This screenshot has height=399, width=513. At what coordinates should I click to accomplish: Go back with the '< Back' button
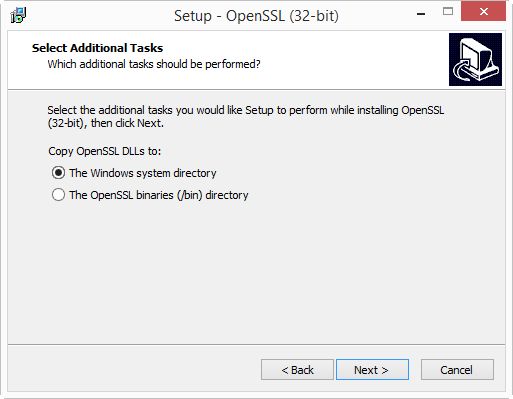click(297, 370)
